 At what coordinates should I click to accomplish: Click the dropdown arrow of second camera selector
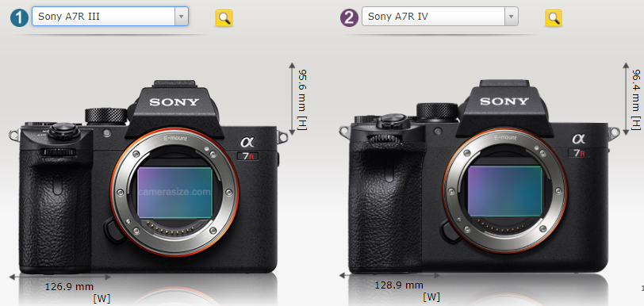point(511,17)
